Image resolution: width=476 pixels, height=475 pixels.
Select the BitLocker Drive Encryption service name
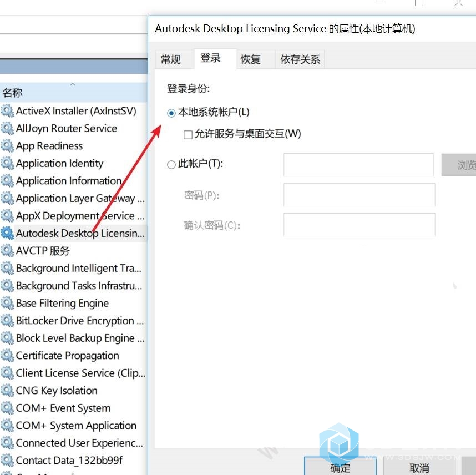click(x=80, y=321)
